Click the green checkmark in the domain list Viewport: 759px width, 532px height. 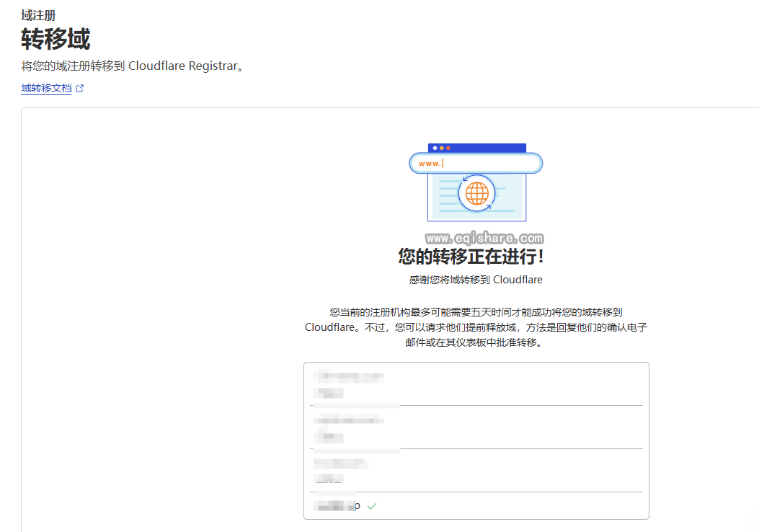371,506
